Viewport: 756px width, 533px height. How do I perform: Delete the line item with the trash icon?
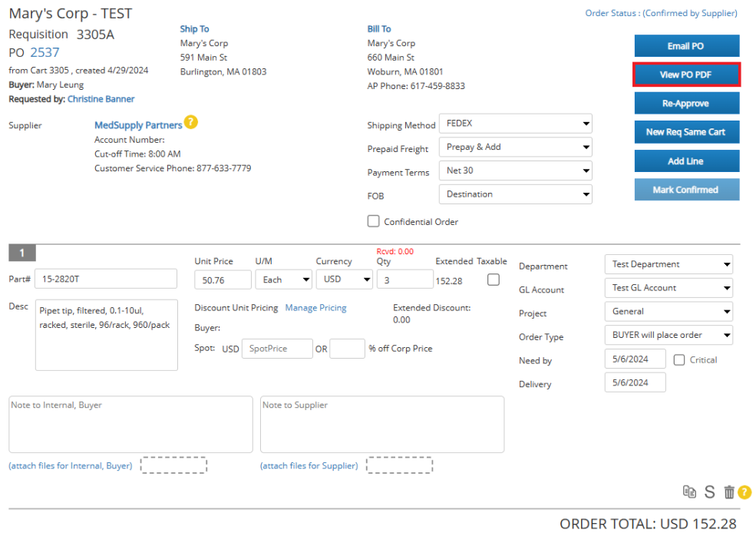(728, 492)
